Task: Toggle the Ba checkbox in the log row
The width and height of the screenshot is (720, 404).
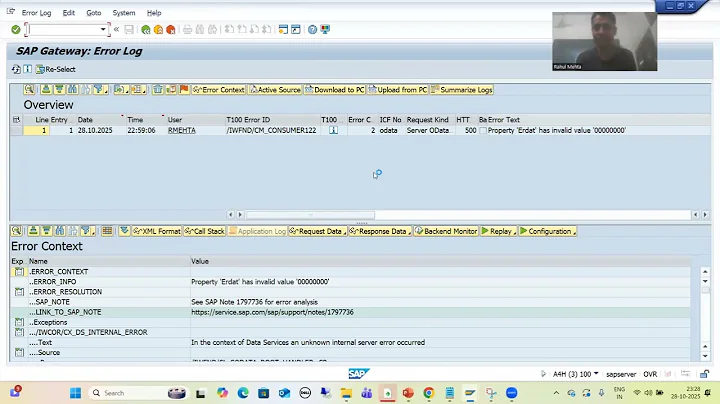Action: click(x=483, y=131)
